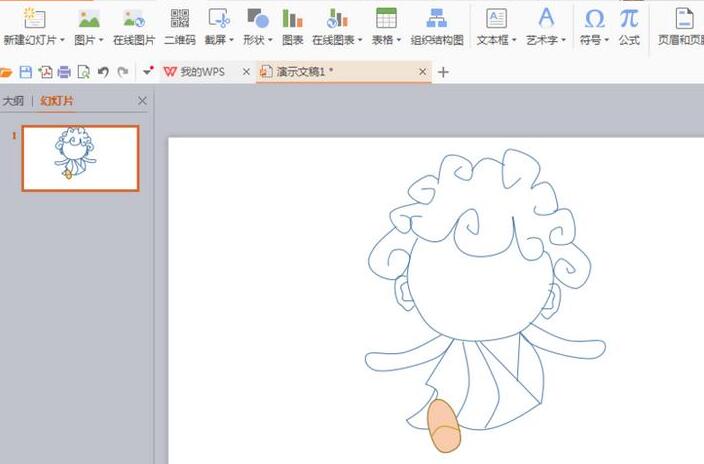Screen dimensions: 704x464
Task: Open WordArt (艺术字) icon
Action: (x=546, y=18)
